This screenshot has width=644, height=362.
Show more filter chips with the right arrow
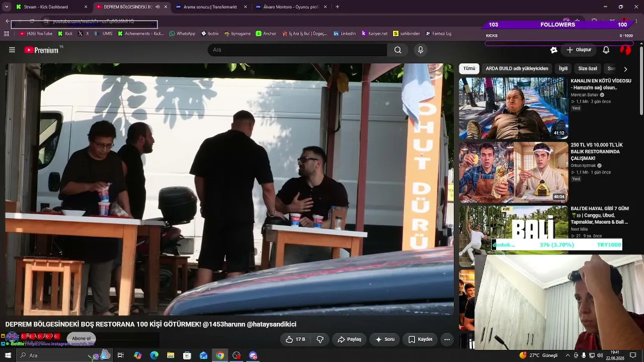(625, 69)
